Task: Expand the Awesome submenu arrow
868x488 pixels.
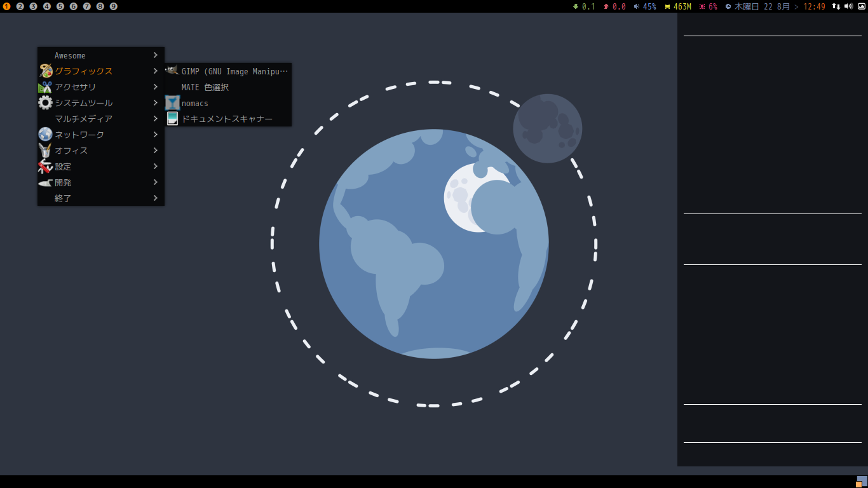Action: coord(155,55)
